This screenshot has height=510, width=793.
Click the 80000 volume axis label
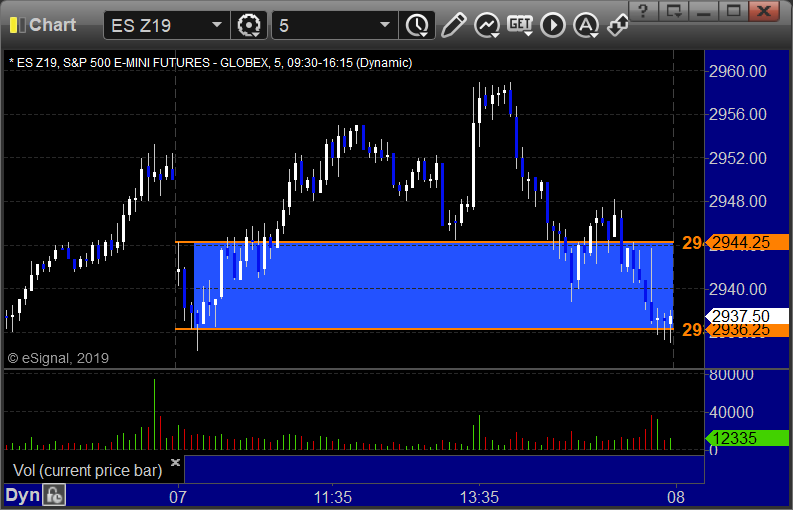point(731,375)
